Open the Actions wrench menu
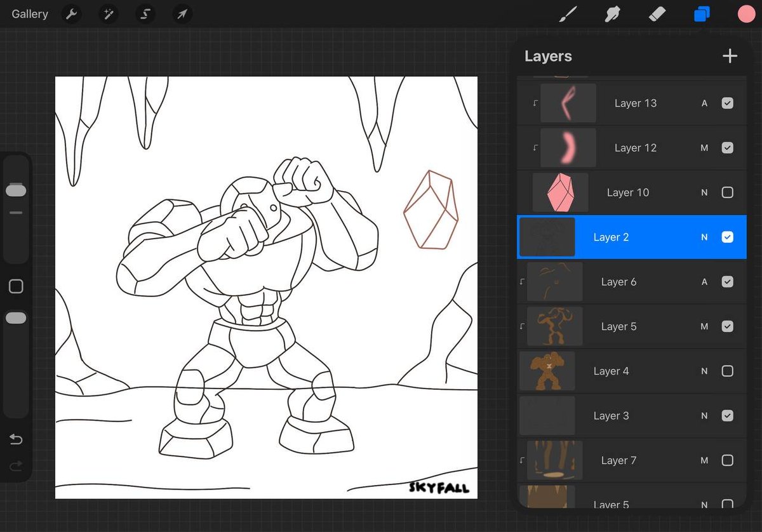 pyautogui.click(x=72, y=14)
